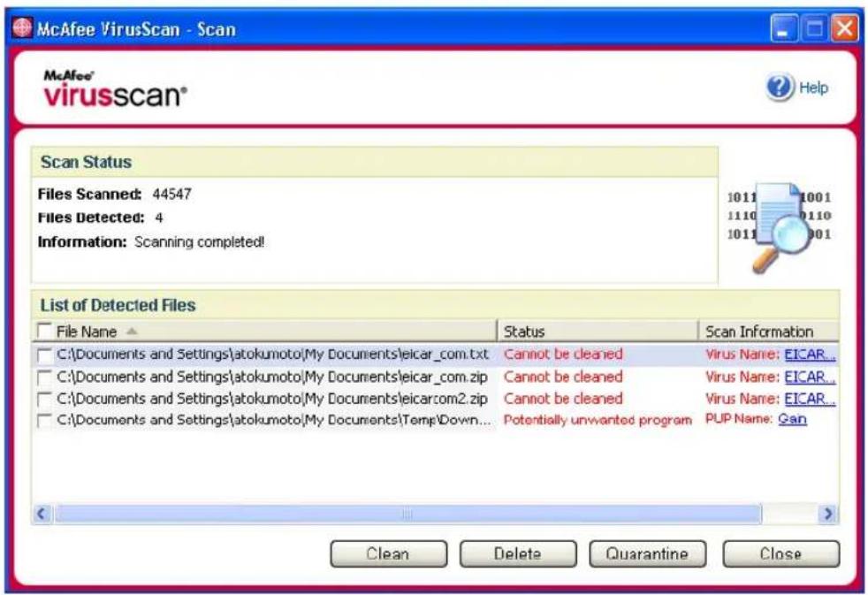Sort by the Scan Information column header
Screen dimensions: 868x595
point(770,331)
